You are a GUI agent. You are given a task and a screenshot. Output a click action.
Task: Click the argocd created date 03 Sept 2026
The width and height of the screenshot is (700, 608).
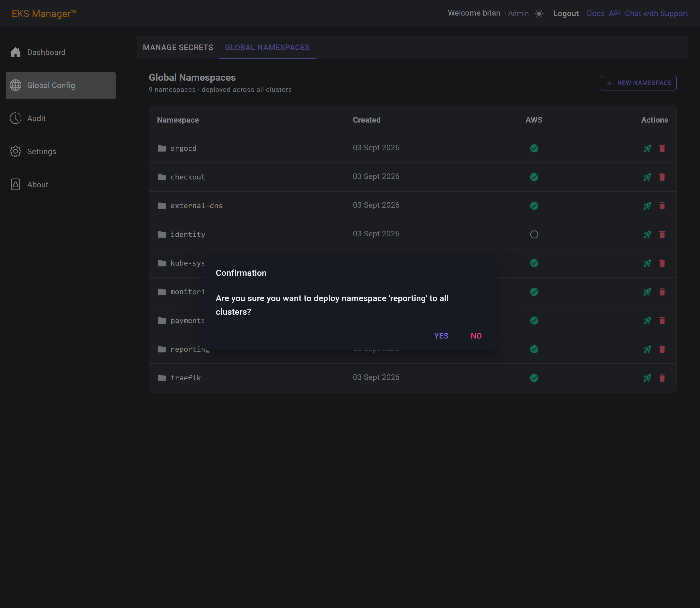[x=376, y=148]
